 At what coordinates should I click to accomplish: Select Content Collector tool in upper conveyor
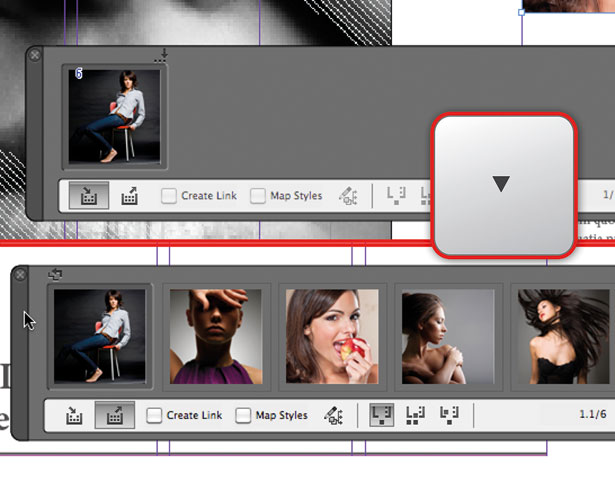(x=89, y=195)
